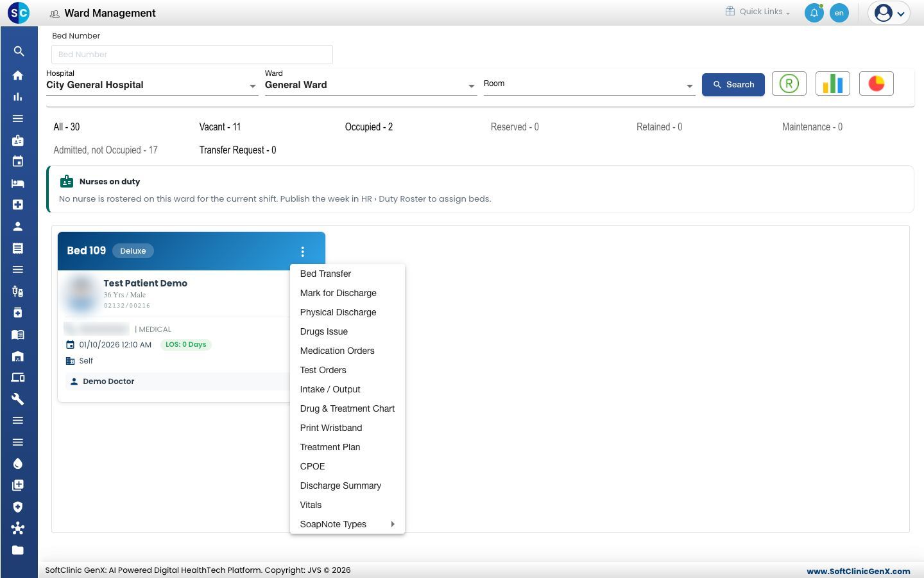Open the Room dropdown
The height and width of the screenshot is (578, 924).
coord(589,85)
